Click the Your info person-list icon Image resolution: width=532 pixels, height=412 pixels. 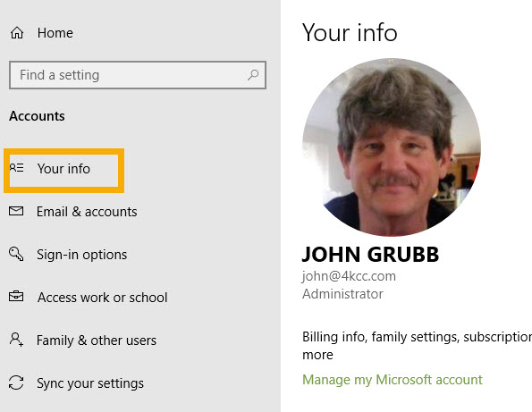[17, 168]
